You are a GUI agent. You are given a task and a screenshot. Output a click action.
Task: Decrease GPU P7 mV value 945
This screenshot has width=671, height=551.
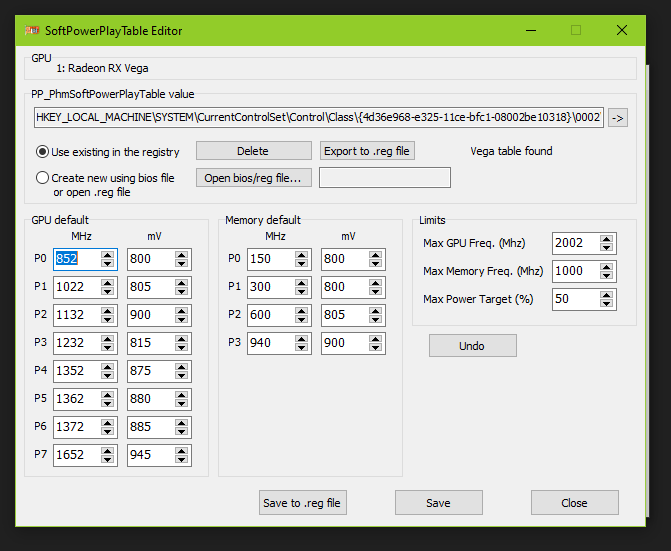click(x=181, y=459)
